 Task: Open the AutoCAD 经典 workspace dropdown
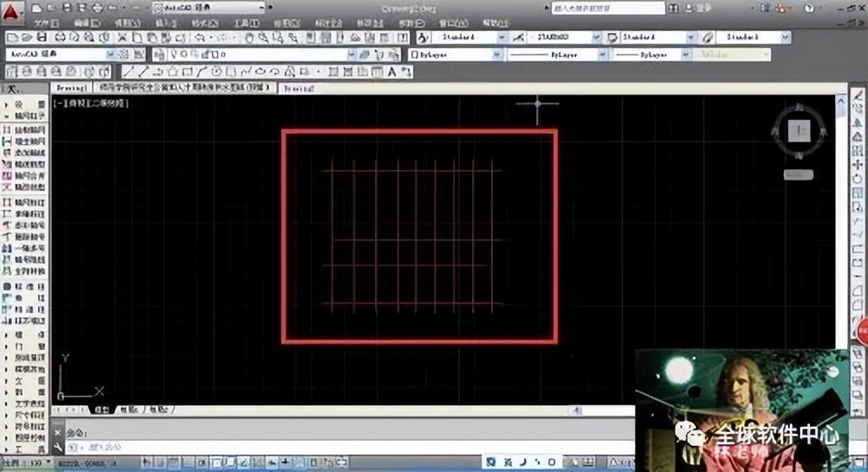tap(109, 55)
